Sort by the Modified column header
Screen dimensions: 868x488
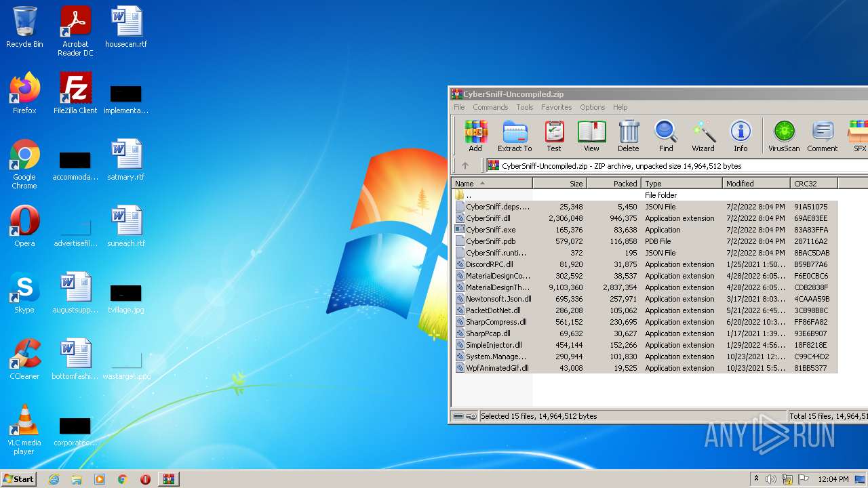[x=756, y=184]
